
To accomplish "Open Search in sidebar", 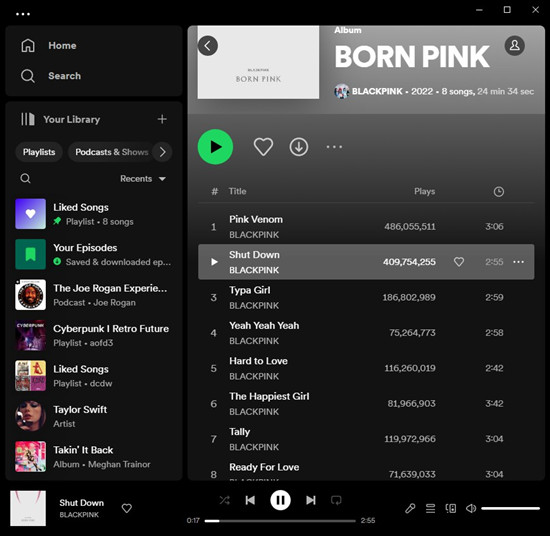I will point(51,76).
